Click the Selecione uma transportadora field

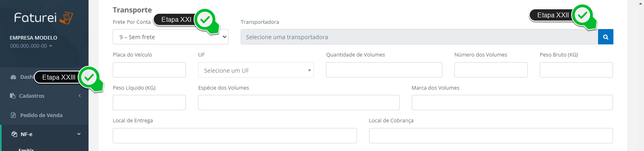click(419, 37)
